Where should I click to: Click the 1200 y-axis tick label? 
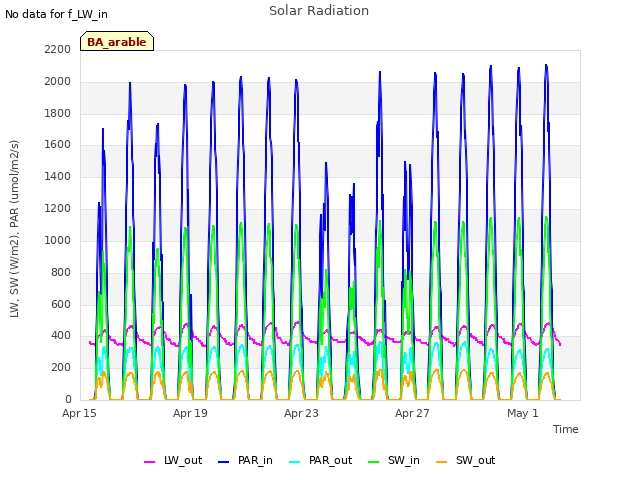58,209
